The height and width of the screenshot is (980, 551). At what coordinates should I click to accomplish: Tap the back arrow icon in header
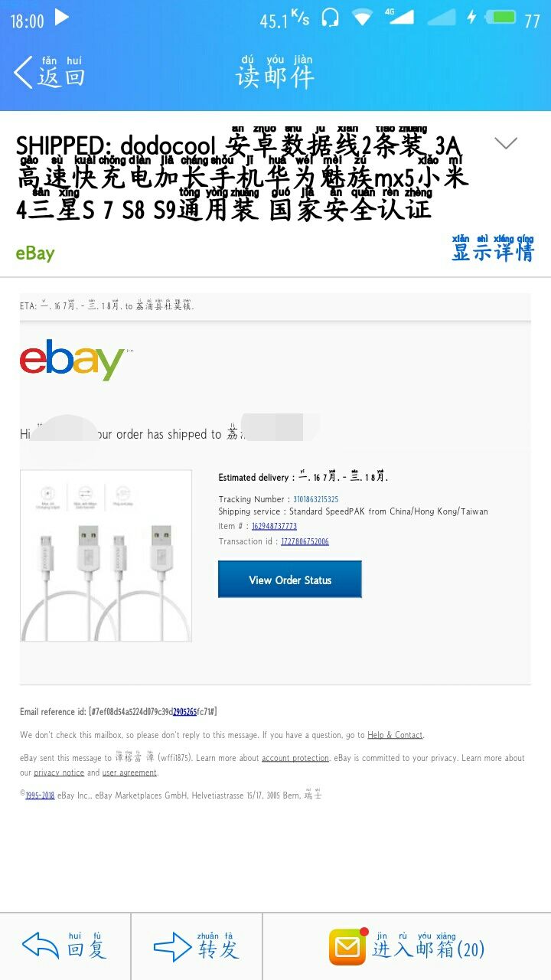point(22,73)
